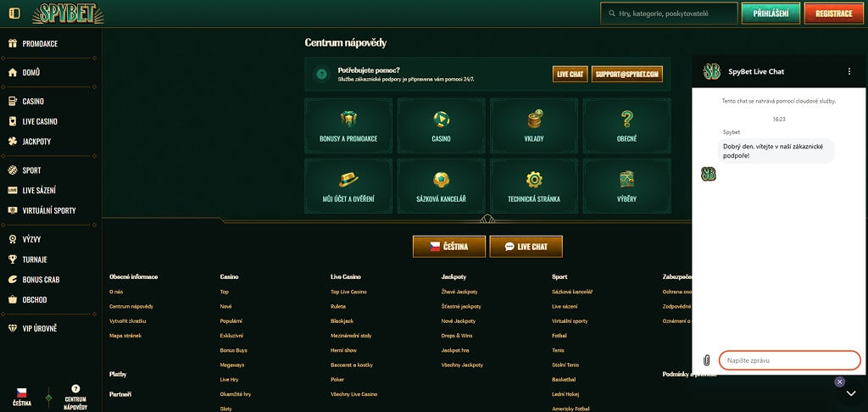Open Ruleta link under Live Casino
The image size is (868, 412).
pos(337,306)
